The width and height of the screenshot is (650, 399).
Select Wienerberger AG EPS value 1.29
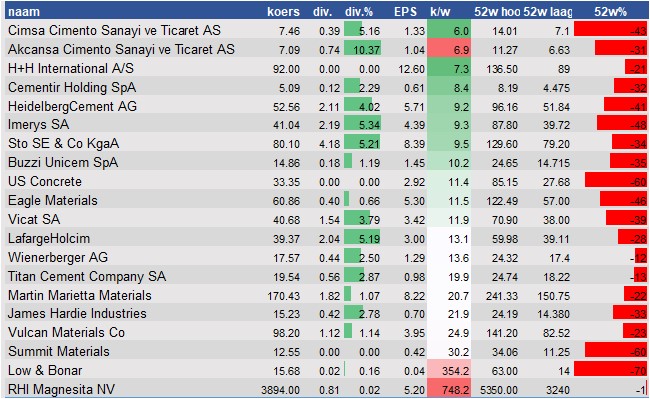[414, 258]
